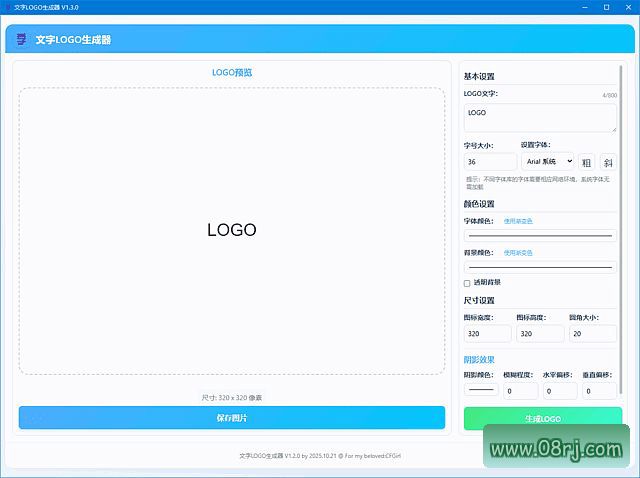Open the 字体颜色 color picker bar
This screenshot has width=640, height=478.
coord(540,236)
